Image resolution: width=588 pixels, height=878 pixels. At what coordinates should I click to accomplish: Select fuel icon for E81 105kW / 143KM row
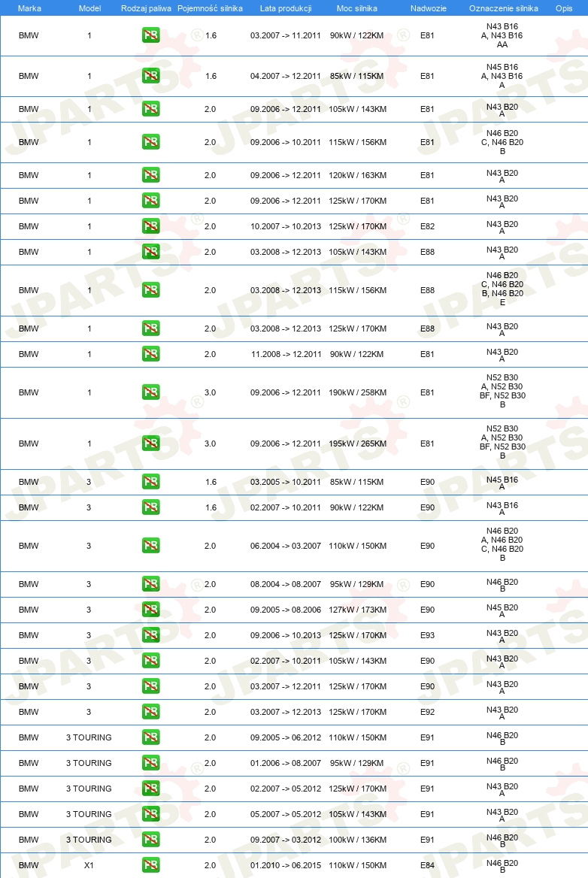150,109
